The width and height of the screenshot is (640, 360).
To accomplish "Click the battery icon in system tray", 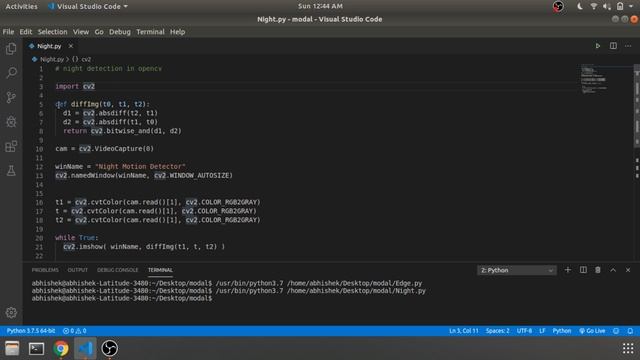I will coord(620,6).
